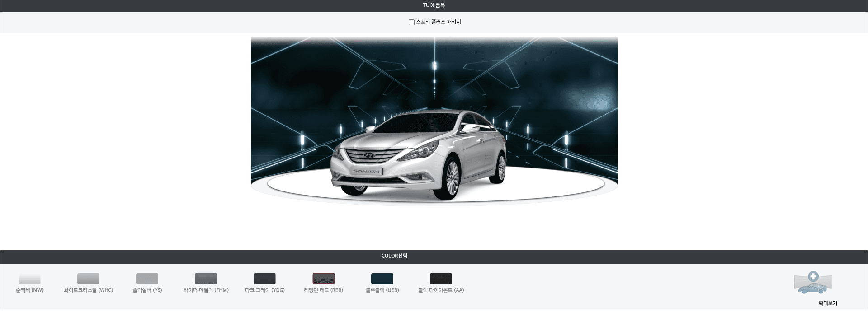
Task: Click the 하이퍼 메탈릭 (FHM) text label
Action: point(206,290)
